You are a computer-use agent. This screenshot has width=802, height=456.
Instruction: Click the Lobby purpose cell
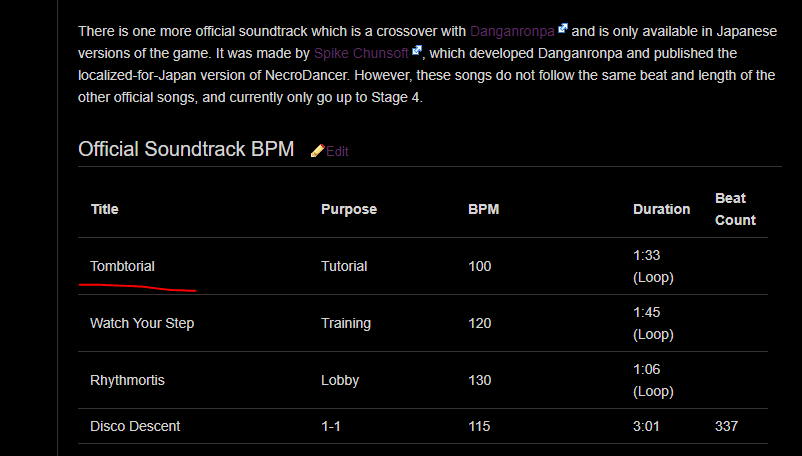[340, 380]
